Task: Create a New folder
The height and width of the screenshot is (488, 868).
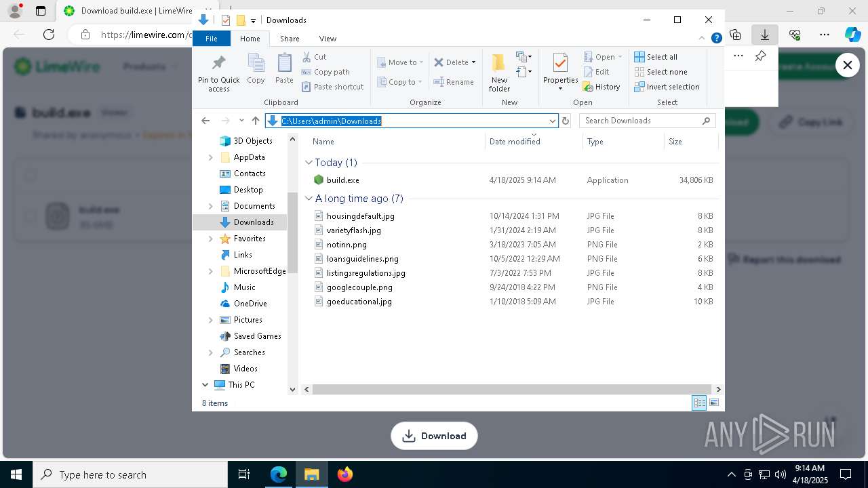Action: pos(499,73)
